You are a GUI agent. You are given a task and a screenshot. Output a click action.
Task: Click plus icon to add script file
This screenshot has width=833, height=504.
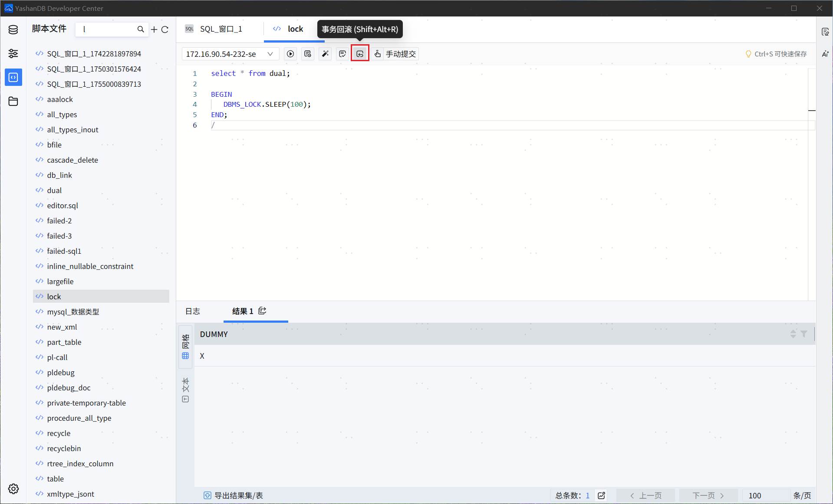154,29
